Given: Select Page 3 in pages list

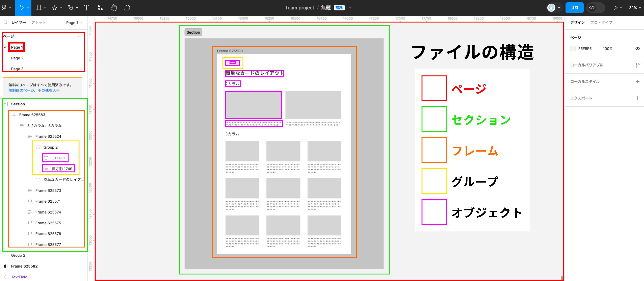Looking at the screenshot, I should coord(17,69).
